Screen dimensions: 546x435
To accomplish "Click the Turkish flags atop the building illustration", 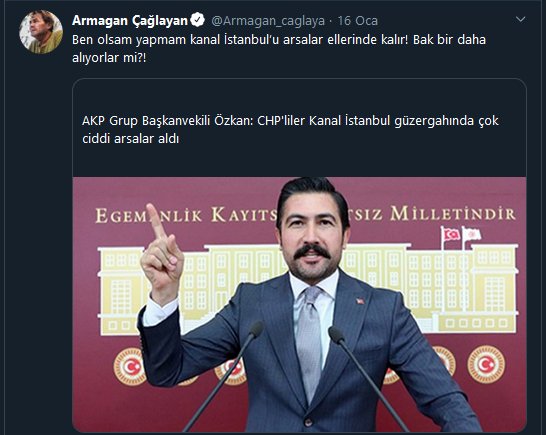I will coord(461,234).
